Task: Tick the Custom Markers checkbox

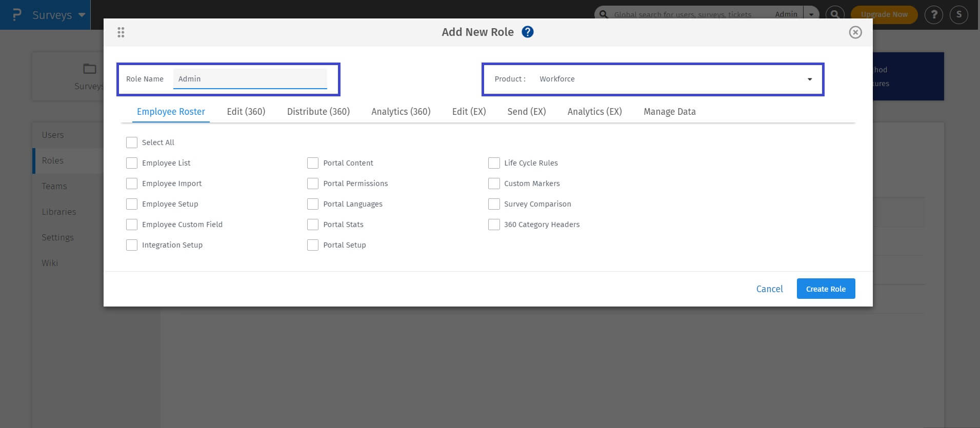Action: coord(494,184)
